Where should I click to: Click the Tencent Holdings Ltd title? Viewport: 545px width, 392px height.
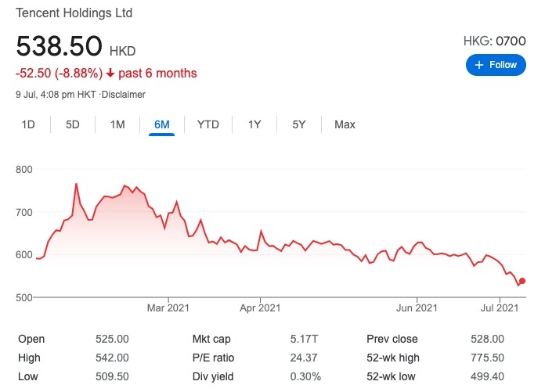click(x=74, y=13)
